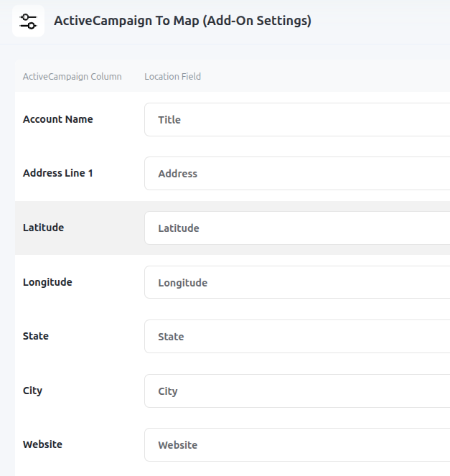Click the bold 'City' row label
450x476 pixels.
[32, 391]
